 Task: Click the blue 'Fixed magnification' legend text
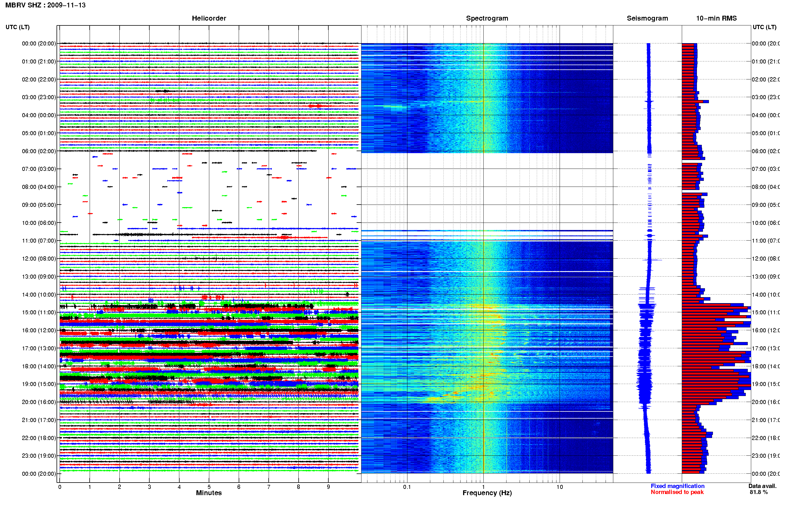pos(678,486)
